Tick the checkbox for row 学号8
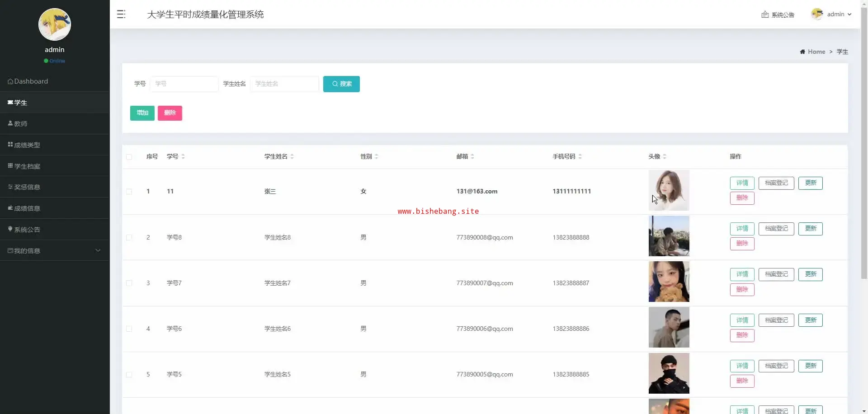 point(129,237)
